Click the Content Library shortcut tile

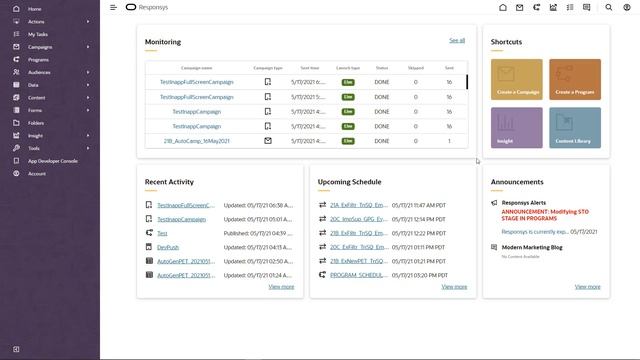point(575,128)
